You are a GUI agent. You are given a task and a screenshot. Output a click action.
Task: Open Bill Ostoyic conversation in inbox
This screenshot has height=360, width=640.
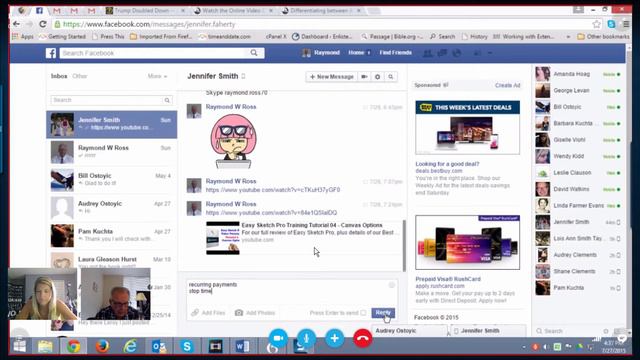pos(111,180)
